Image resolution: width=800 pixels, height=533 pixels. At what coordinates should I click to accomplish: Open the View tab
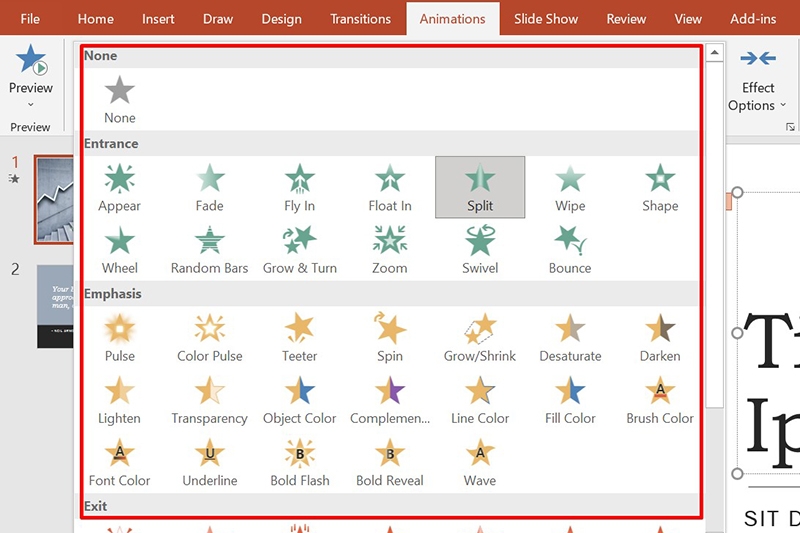pos(688,19)
